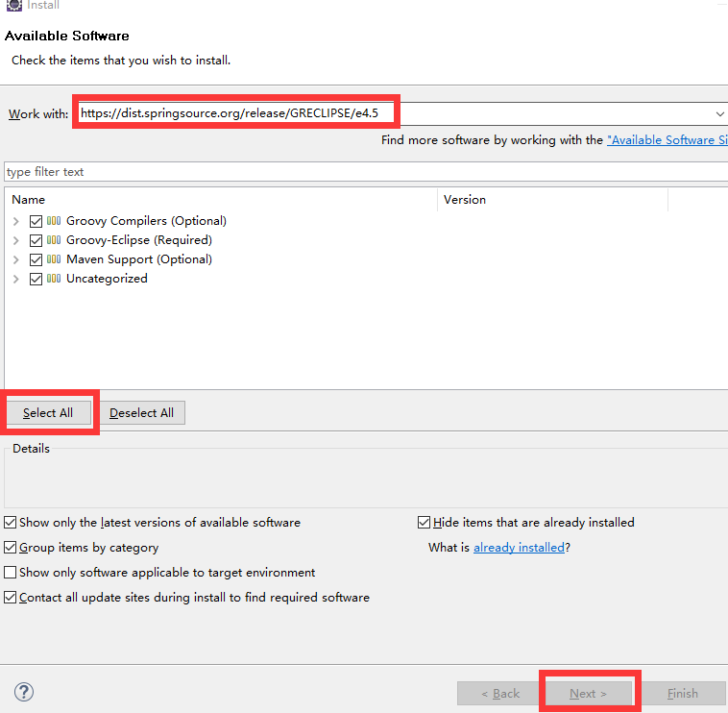This screenshot has height=713, width=728.
Task: Click the Version column header
Action: coord(552,199)
